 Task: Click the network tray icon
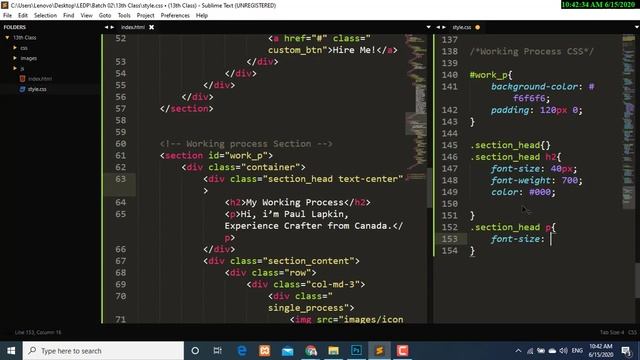pos(530,351)
